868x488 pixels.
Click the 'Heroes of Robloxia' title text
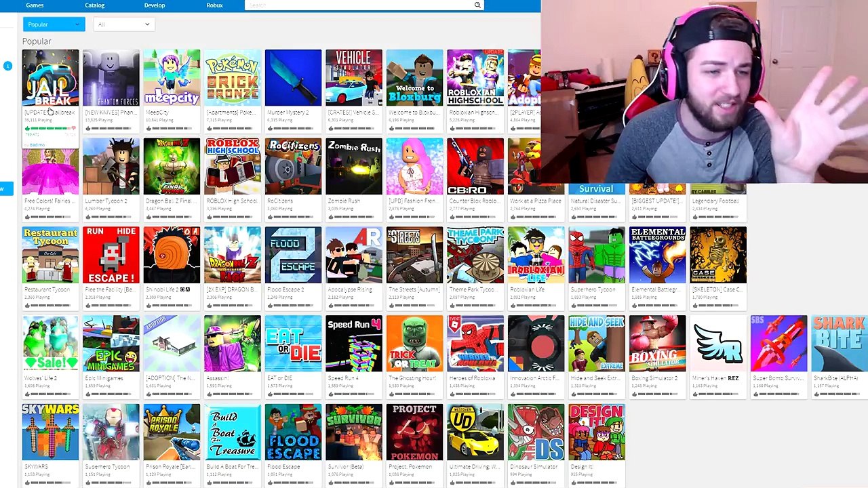[472, 379]
